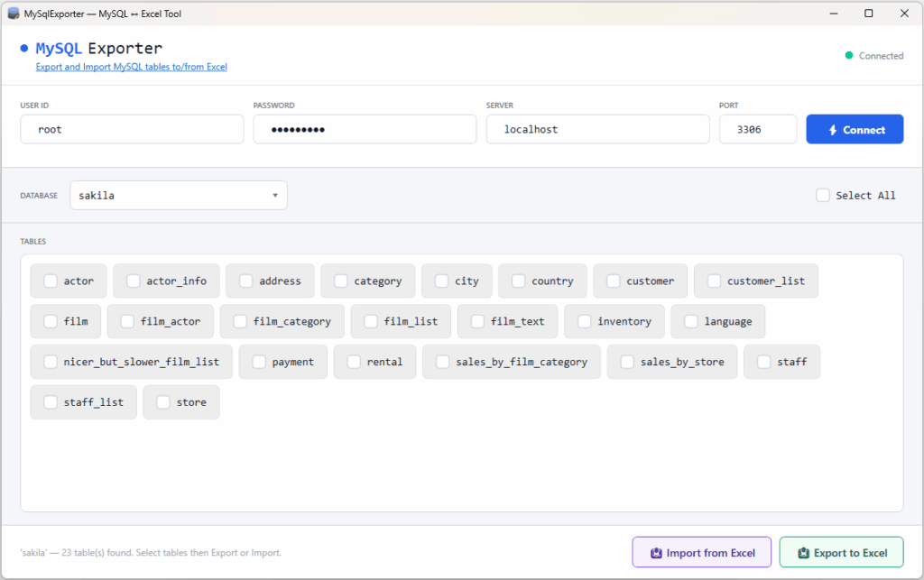Check the film table checkbox

tap(51, 321)
